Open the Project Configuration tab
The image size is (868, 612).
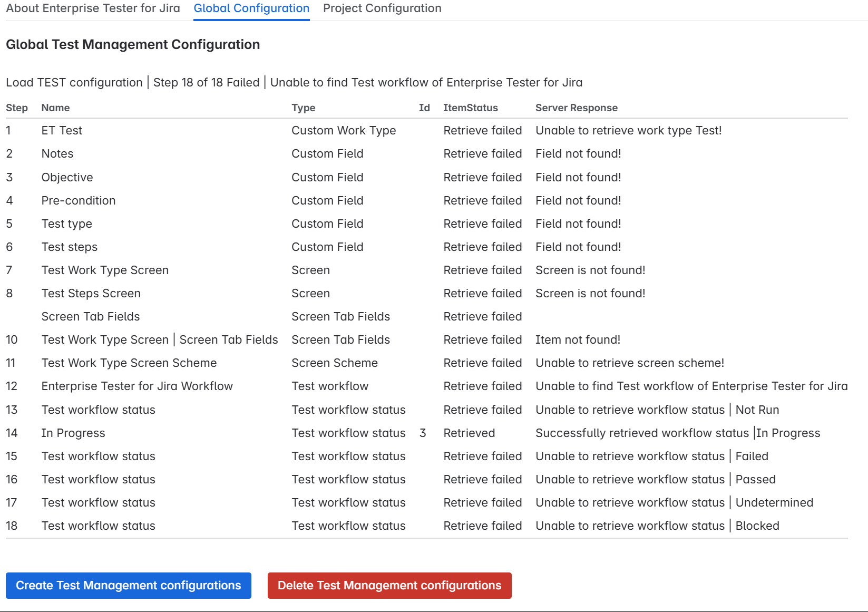coord(382,8)
